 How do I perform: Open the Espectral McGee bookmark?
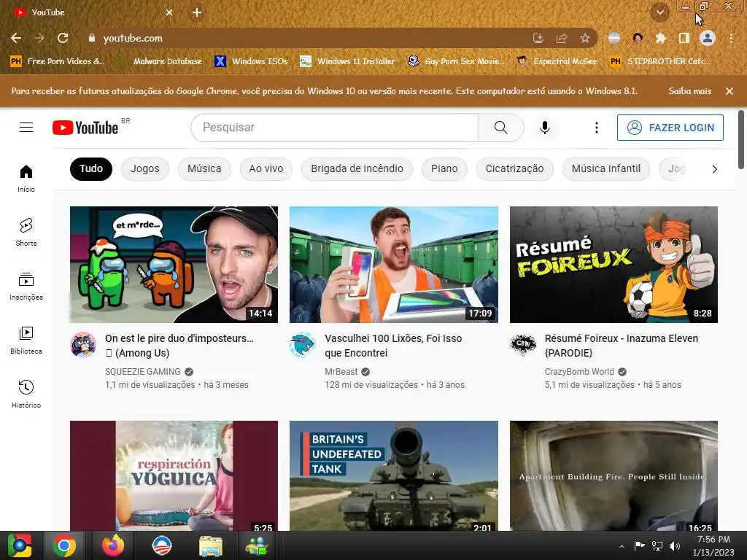[557, 61]
